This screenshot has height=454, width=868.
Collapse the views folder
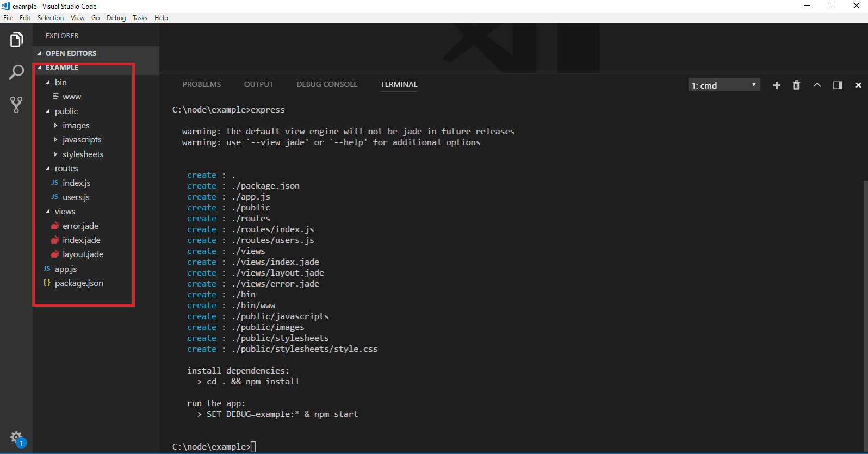(48, 212)
